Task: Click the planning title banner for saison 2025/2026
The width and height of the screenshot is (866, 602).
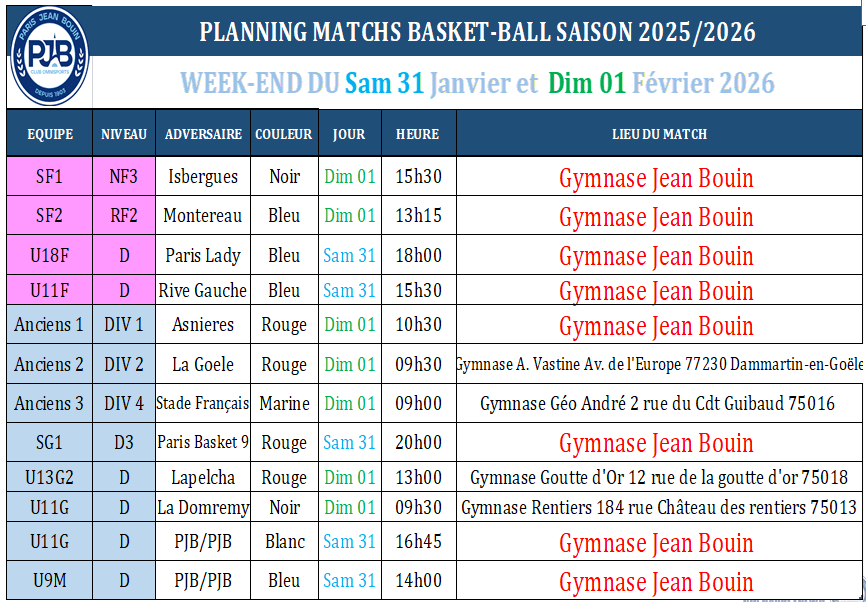Action: point(477,32)
